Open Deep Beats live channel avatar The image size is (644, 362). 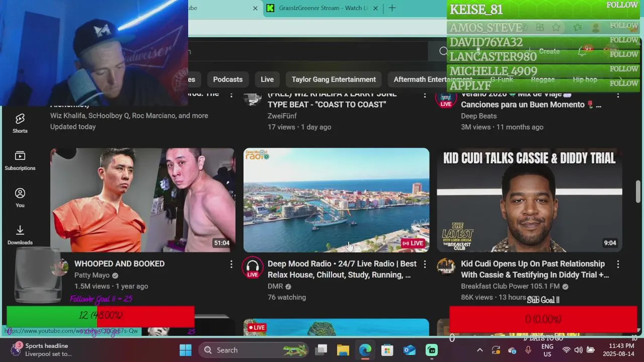[446, 99]
